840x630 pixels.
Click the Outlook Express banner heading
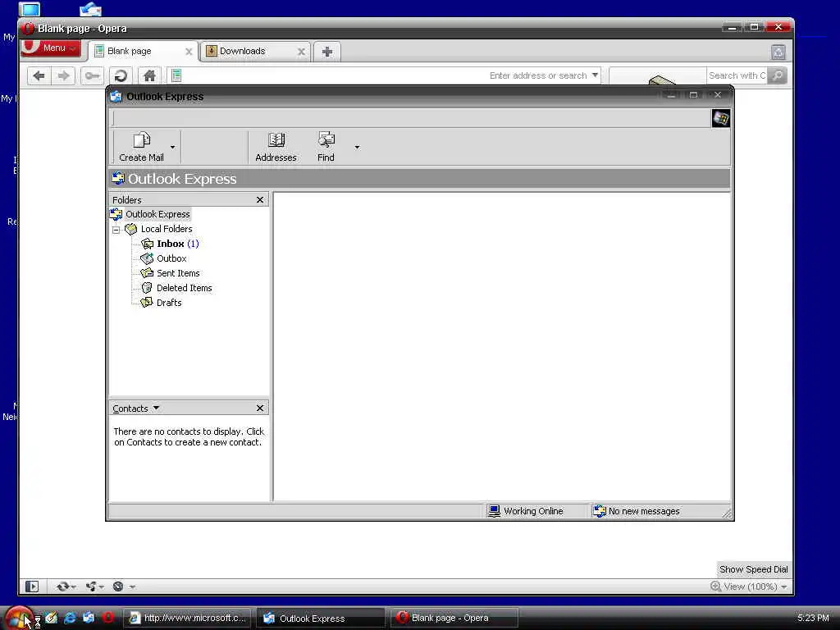tap(181, 179)
